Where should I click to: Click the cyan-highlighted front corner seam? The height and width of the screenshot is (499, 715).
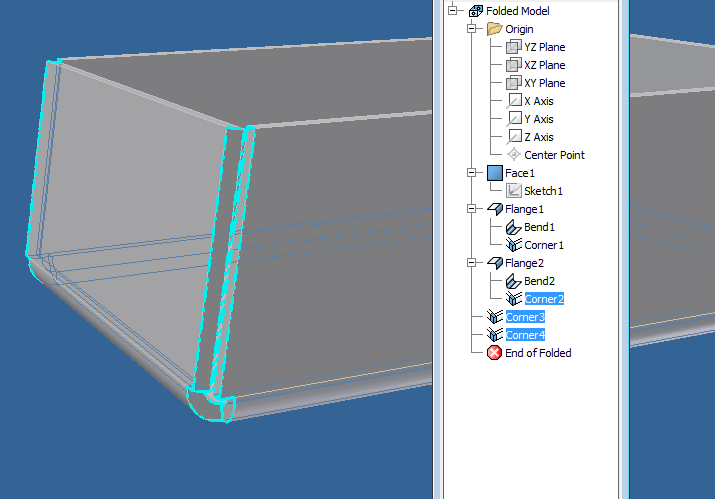click(x=223, y=260)
